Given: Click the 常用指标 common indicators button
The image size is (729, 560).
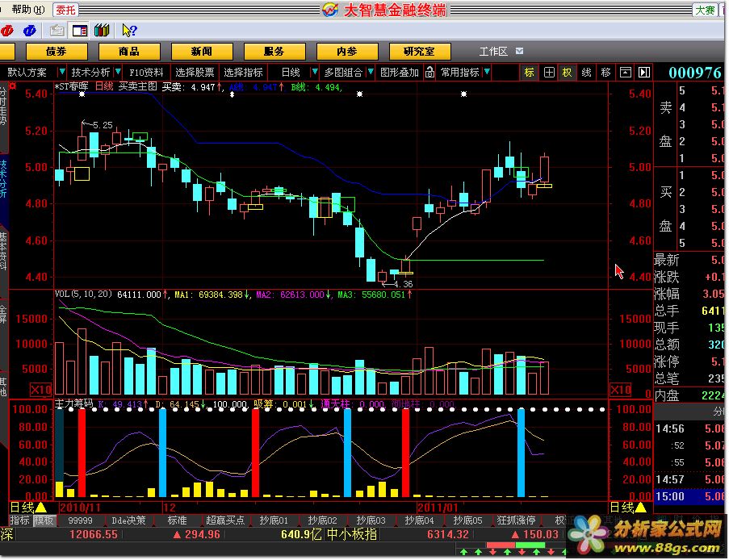Looking at the screenshot, I should pyautogui.click(x=460, y=73).
